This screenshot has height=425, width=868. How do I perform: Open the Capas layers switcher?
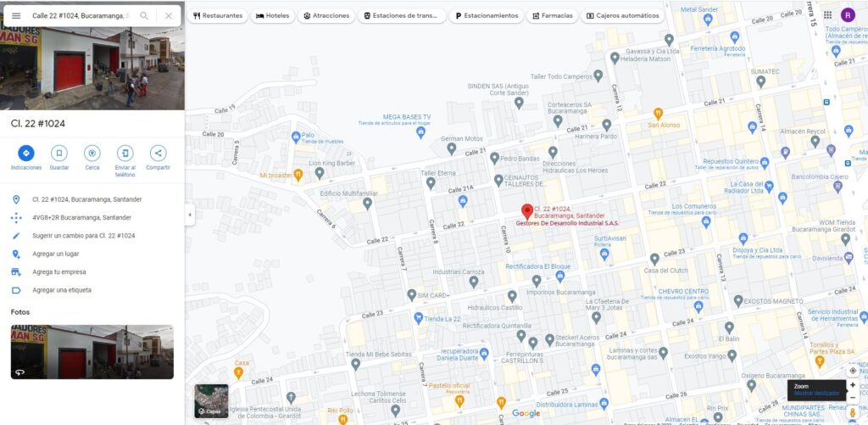tap(211, 401)
